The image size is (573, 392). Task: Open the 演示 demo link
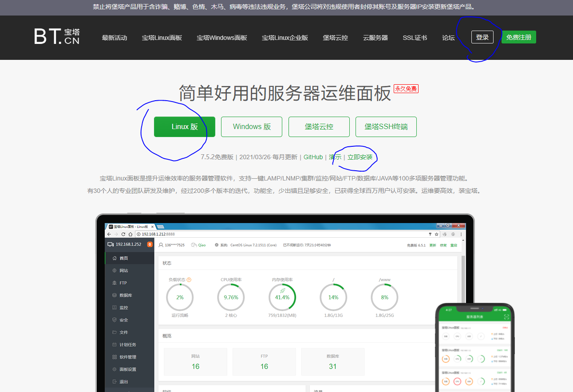coord(335,157)
